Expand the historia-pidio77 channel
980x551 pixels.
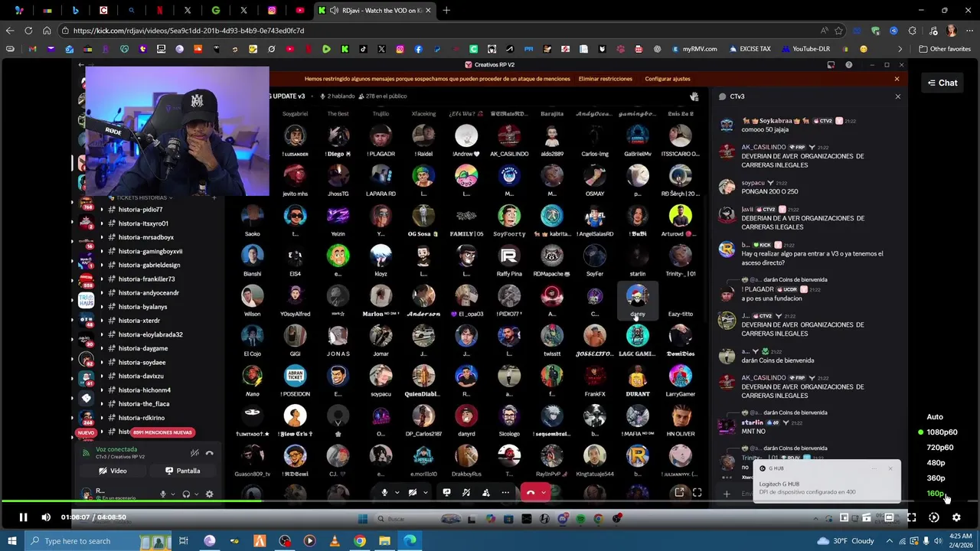(101, 210)
